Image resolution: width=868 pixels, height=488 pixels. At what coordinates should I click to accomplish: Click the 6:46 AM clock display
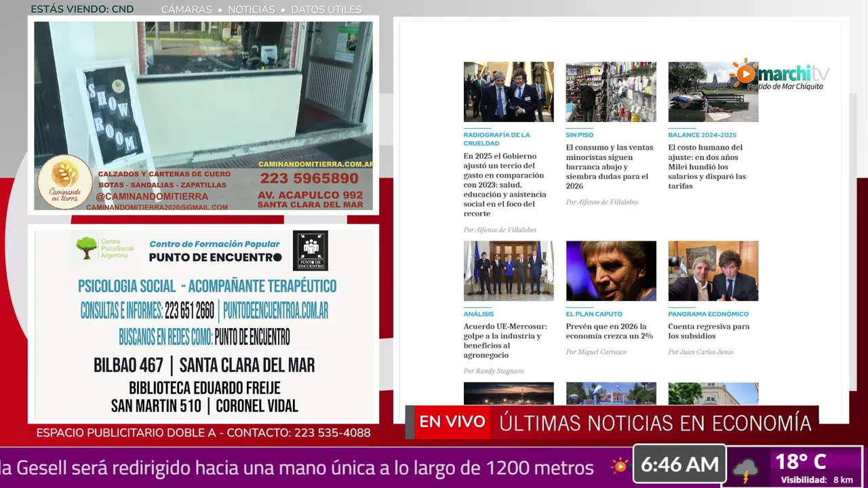pos(679,464)
